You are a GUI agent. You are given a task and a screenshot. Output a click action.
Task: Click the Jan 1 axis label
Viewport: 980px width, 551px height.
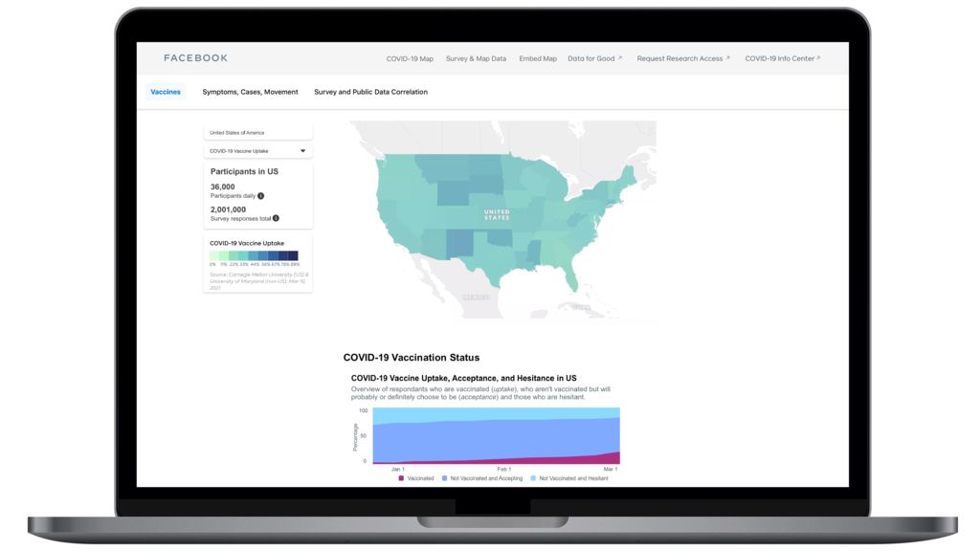397,469
